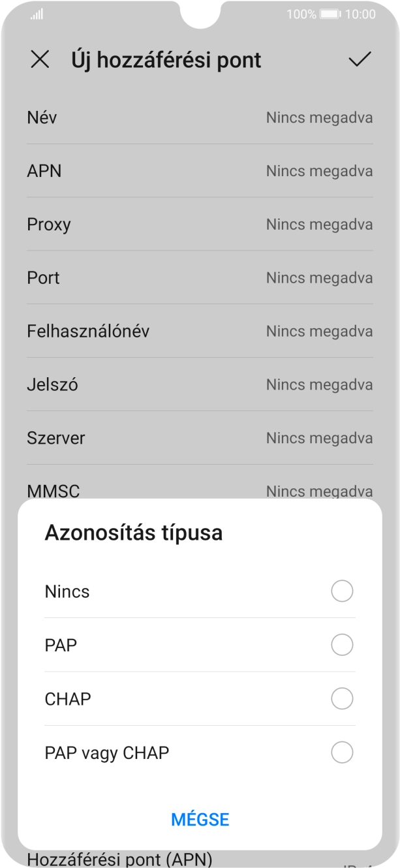Save the new access point with checkmark icon
This screenshot has height=868, width=400.
tap(360, 61)
